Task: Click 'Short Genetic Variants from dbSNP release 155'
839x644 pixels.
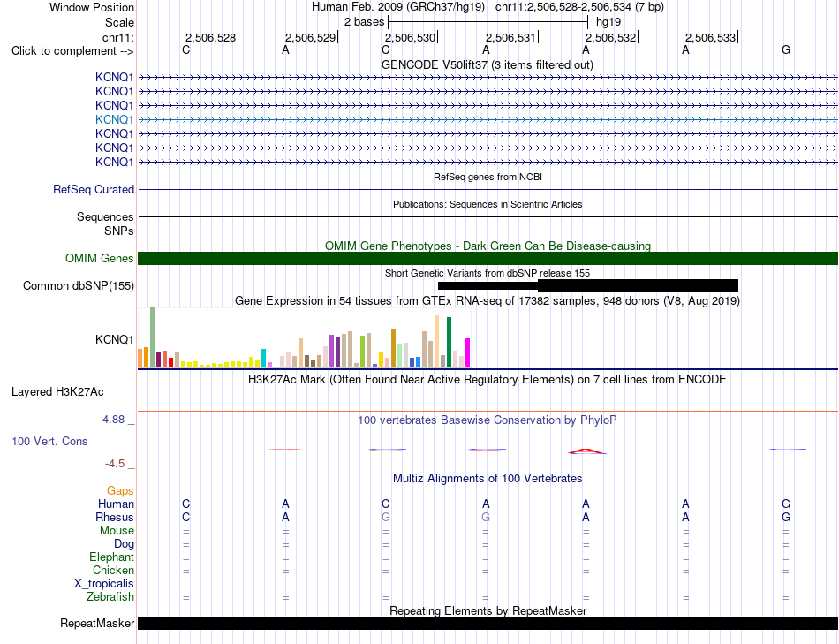Action: (x=488, y=273)
